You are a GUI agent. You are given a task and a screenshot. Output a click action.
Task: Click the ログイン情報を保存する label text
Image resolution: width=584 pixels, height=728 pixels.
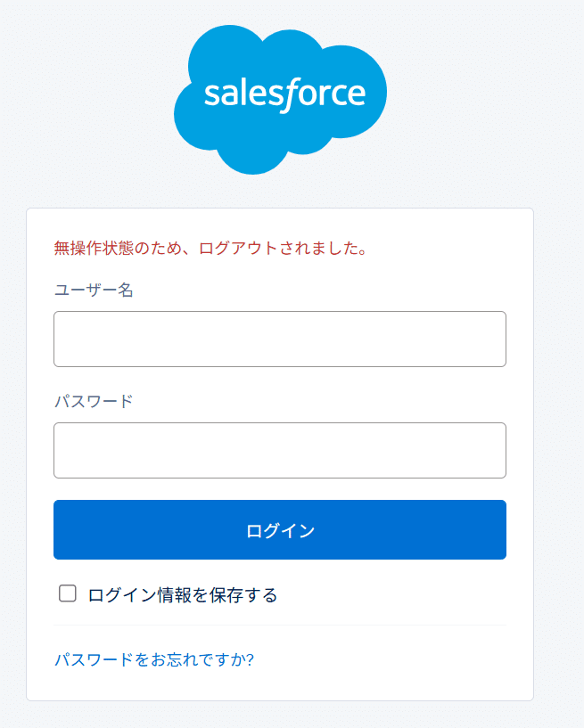183,594
